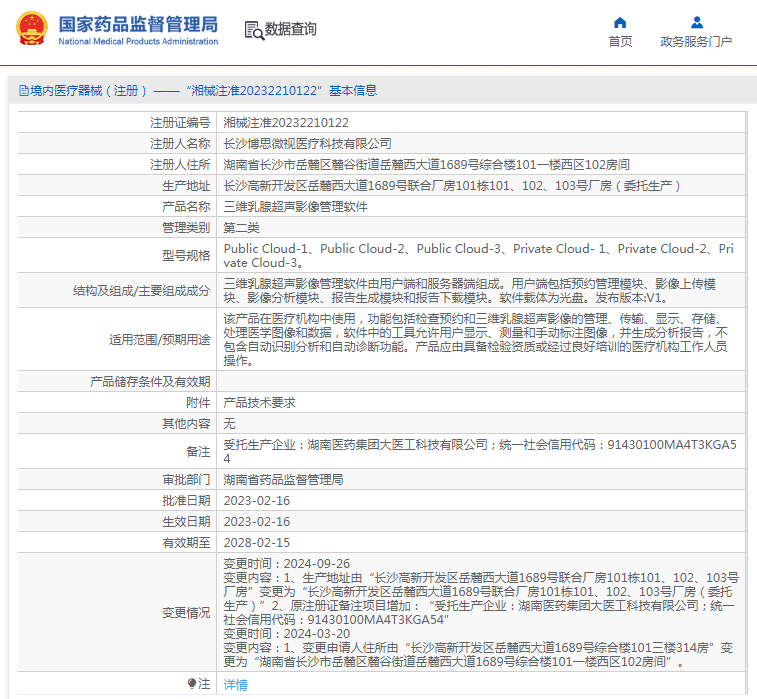Click 有效期至 value 2028-02-15
Image resolution: width=757 pixels, height=699 pixels.
[257, 543]
